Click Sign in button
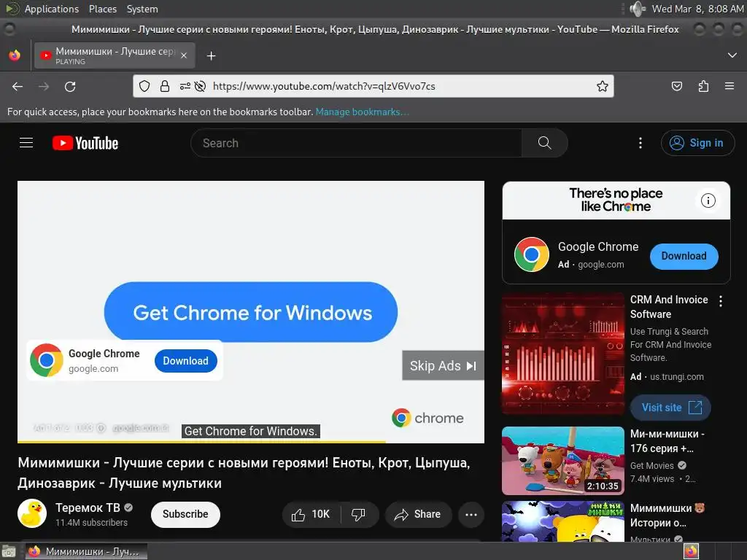 (x=697, y=143)
